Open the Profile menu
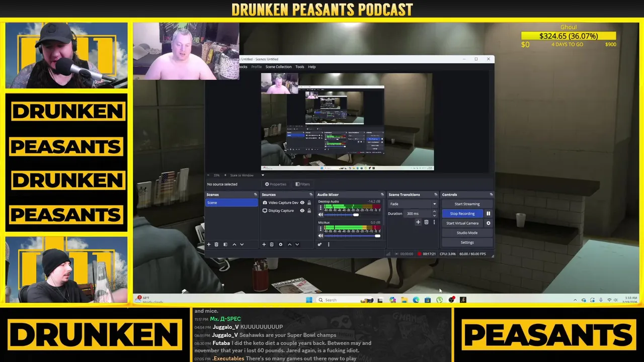644x362 pixels. point(256,67)
